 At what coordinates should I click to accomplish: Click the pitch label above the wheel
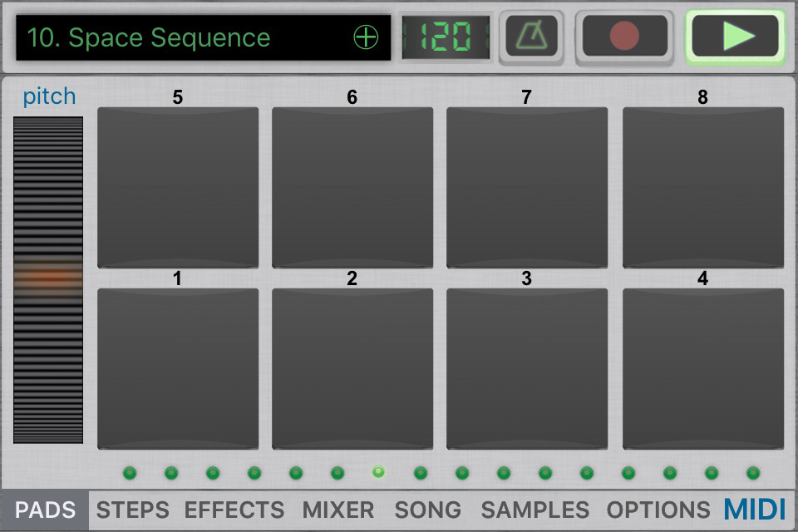point(49,96)
